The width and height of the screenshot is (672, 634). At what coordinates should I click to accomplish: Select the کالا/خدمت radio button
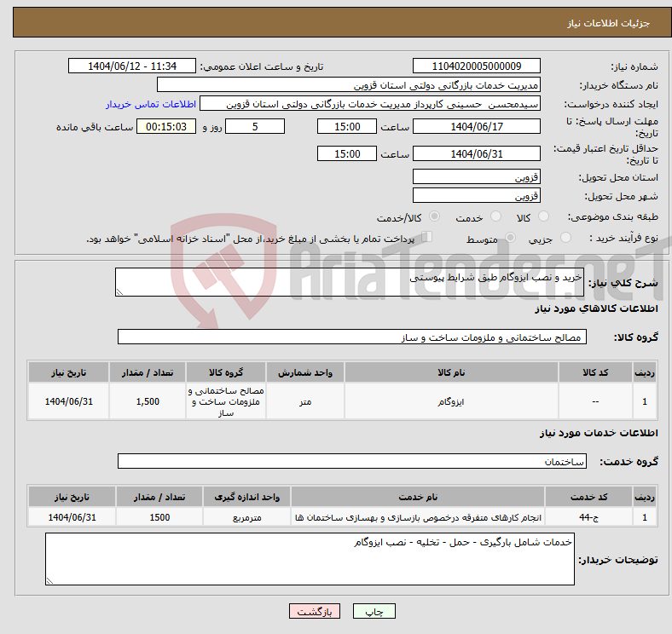click(434, 216)
